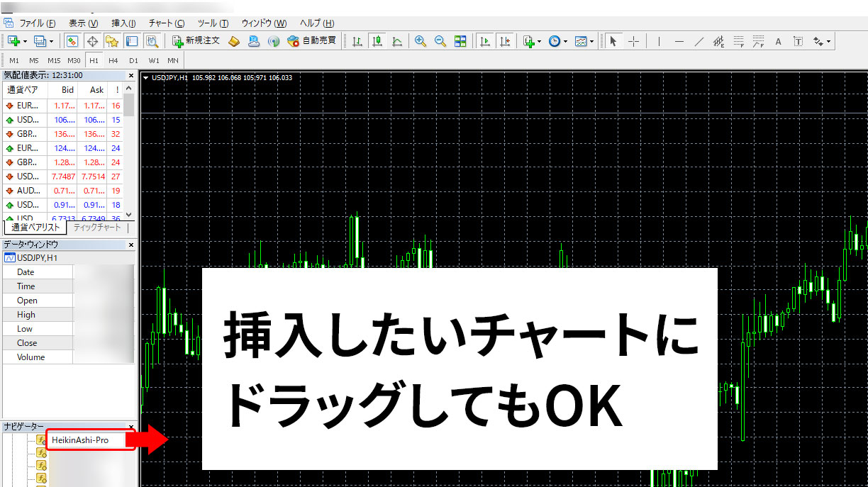868x487 pixels.
Task: Open the チャート (C) menu
Action: pos(166,23)
